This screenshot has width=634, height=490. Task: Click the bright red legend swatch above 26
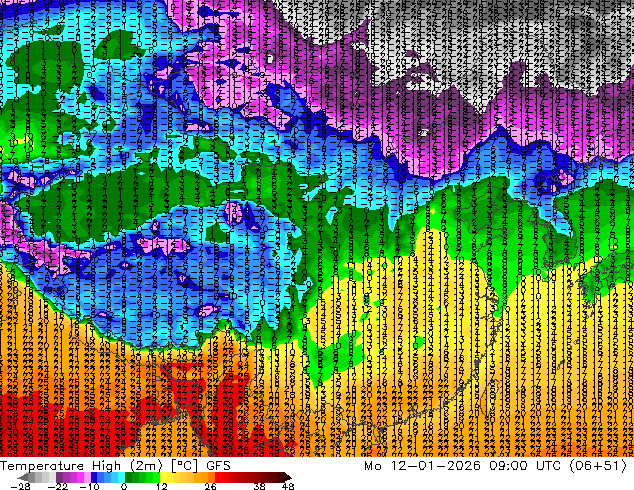click(x=218, y=477)
